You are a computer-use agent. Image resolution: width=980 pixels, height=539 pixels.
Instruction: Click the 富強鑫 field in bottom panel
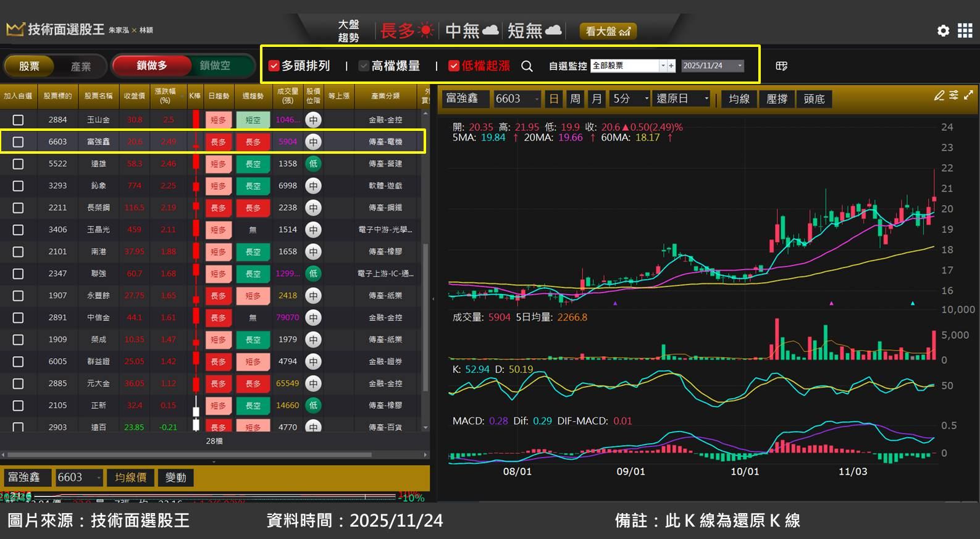28,477
